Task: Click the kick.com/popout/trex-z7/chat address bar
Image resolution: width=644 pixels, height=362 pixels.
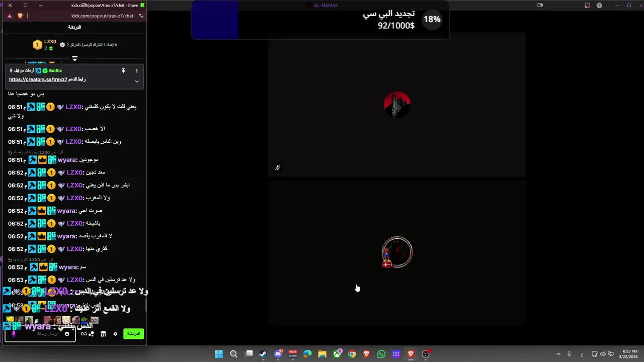Action: click(102, 16)
